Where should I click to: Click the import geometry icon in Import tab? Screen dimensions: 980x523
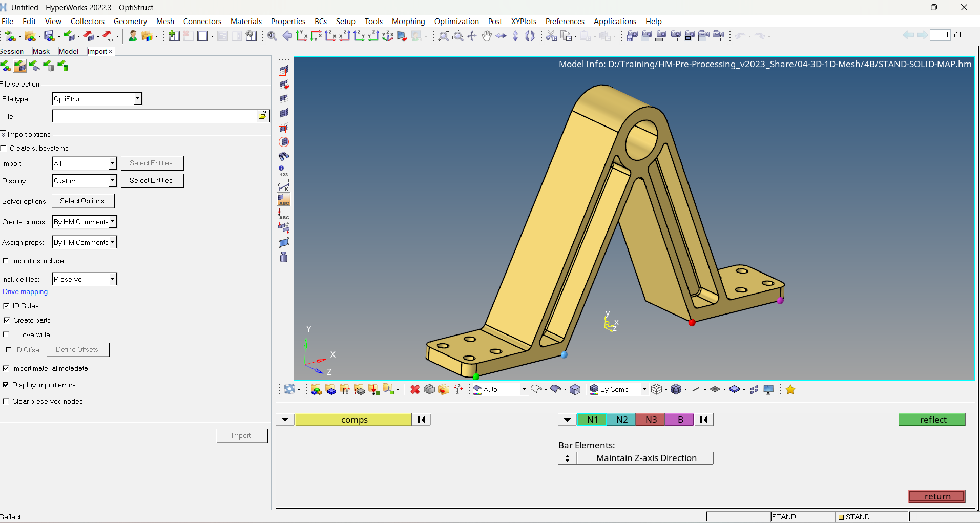point(34,66)
